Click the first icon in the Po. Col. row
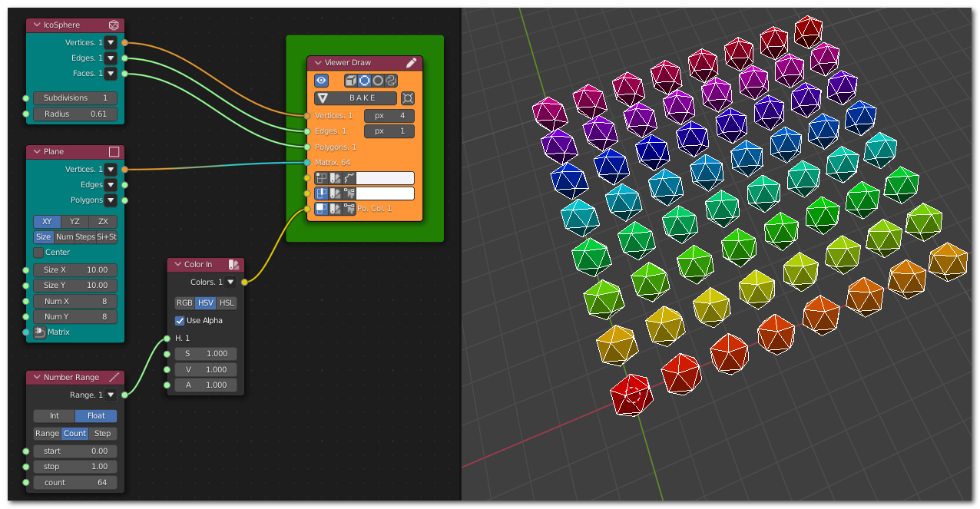The width and height of the screenshot is (980, 509). (322, 209)
